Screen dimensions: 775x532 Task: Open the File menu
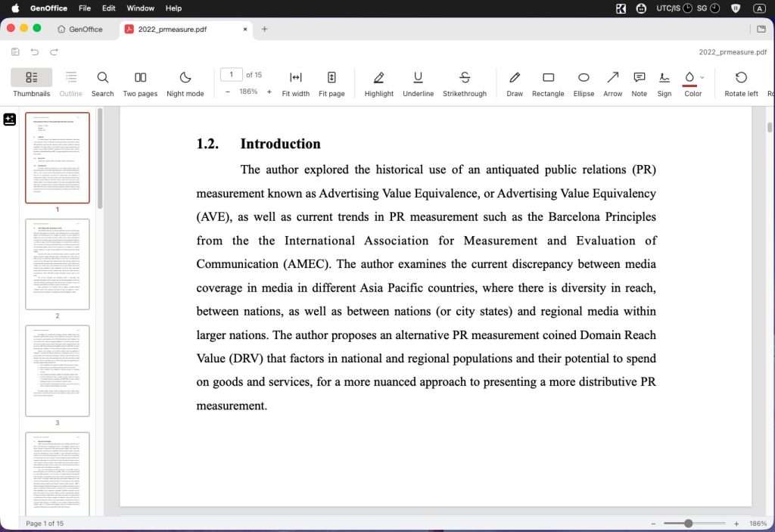pyautogui.click(x=85, y=8)
